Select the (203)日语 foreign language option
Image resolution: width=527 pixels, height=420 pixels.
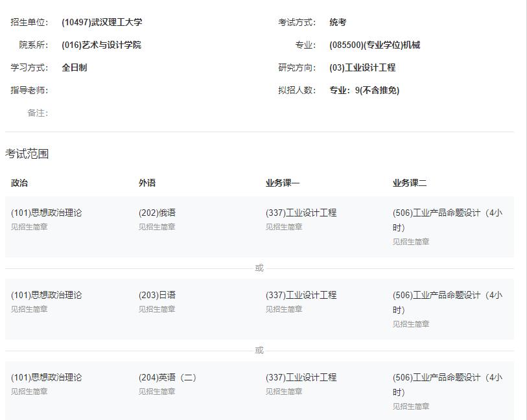click(157, 295)
